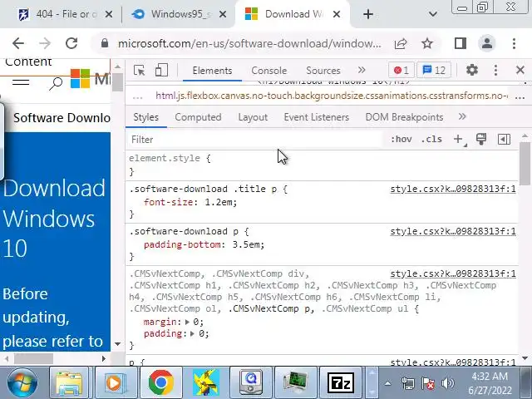Viewport: 532px width, 399px height.
Task: Click the Microsoft site search magnifier
Action: coord(56,83)
